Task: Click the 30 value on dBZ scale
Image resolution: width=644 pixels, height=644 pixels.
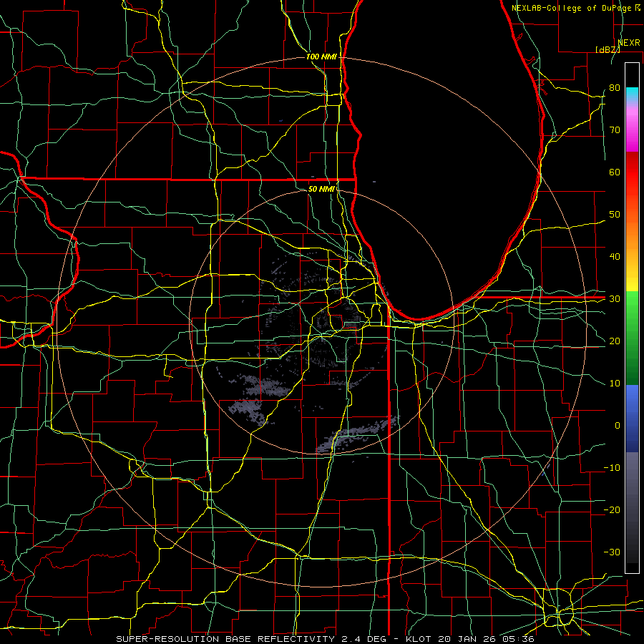Action: (615, 298)
